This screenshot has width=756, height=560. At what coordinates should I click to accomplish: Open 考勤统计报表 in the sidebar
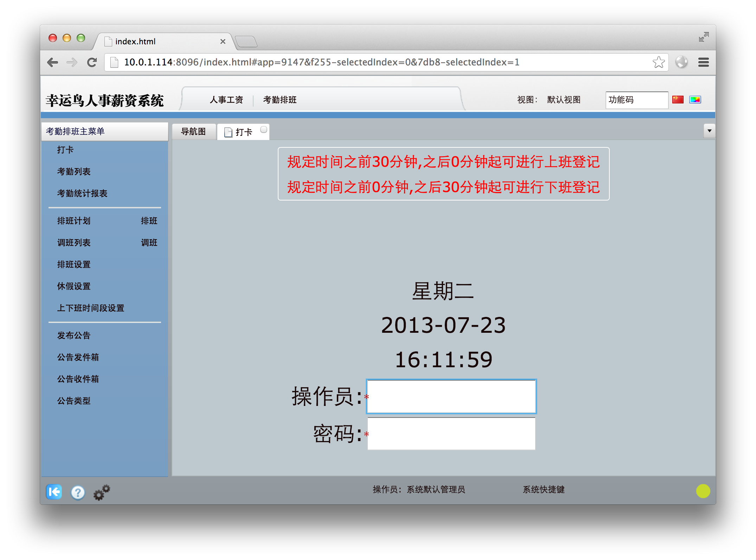click(82, 193)
